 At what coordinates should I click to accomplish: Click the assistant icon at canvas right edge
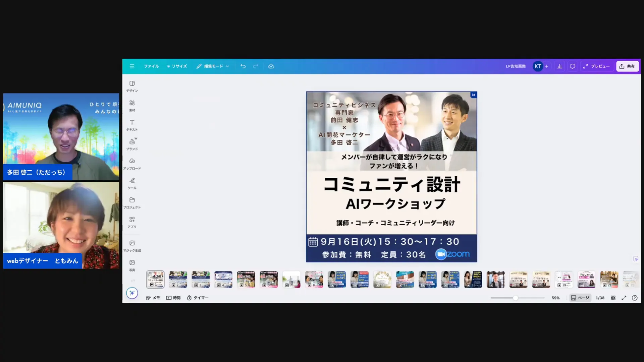636,259
